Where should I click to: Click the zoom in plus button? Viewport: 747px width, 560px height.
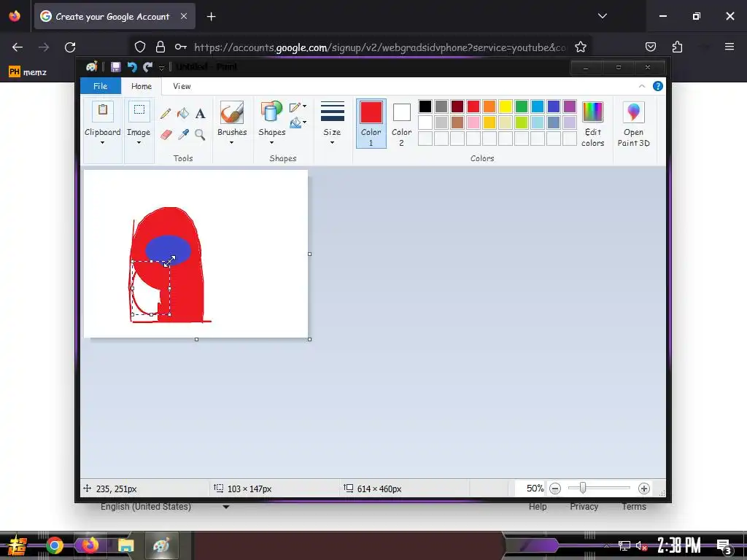pyautogui.click(x=644, y=489)
